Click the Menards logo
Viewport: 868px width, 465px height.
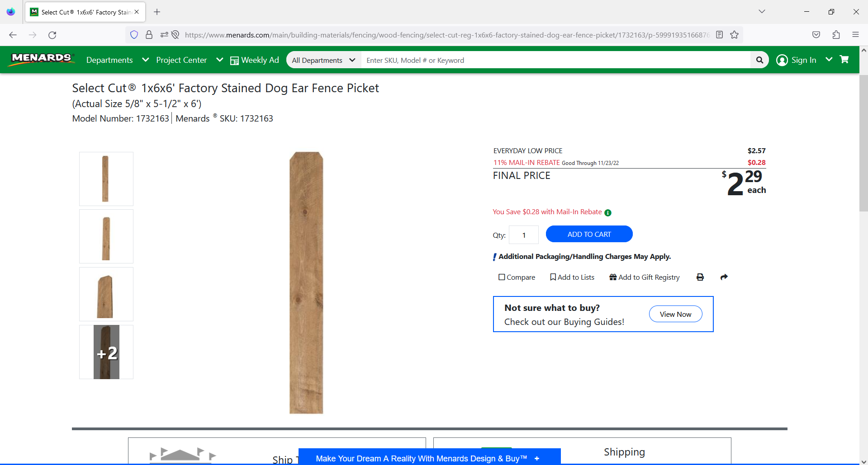(41, 59)
